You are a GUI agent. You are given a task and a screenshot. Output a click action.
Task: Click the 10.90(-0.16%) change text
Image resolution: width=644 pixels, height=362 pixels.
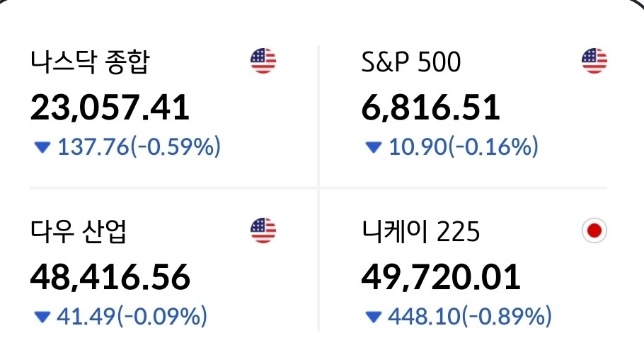click(464, 147)
